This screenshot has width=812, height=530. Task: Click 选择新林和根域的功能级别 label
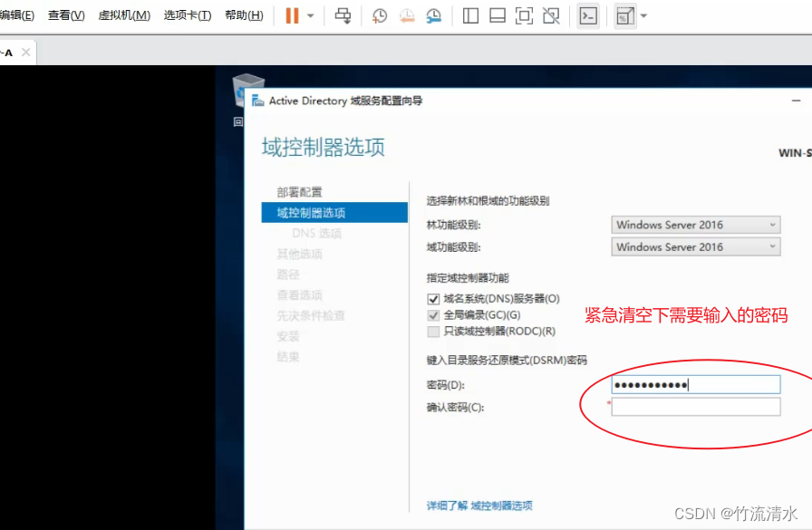coord(488,201)
